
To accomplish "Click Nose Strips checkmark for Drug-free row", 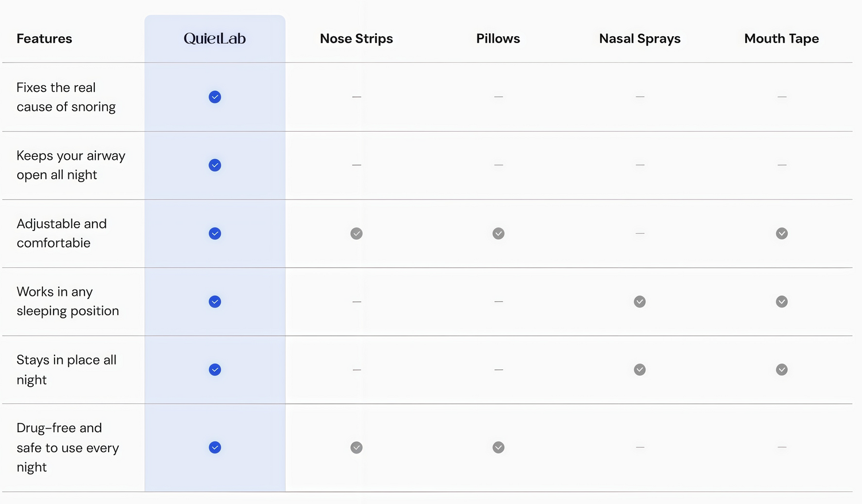I will point(357,448).
